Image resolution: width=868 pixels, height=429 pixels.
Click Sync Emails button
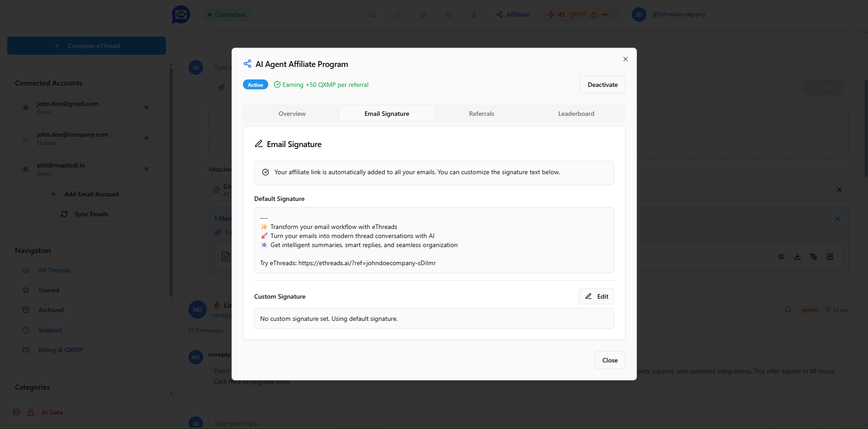[85, 214]
